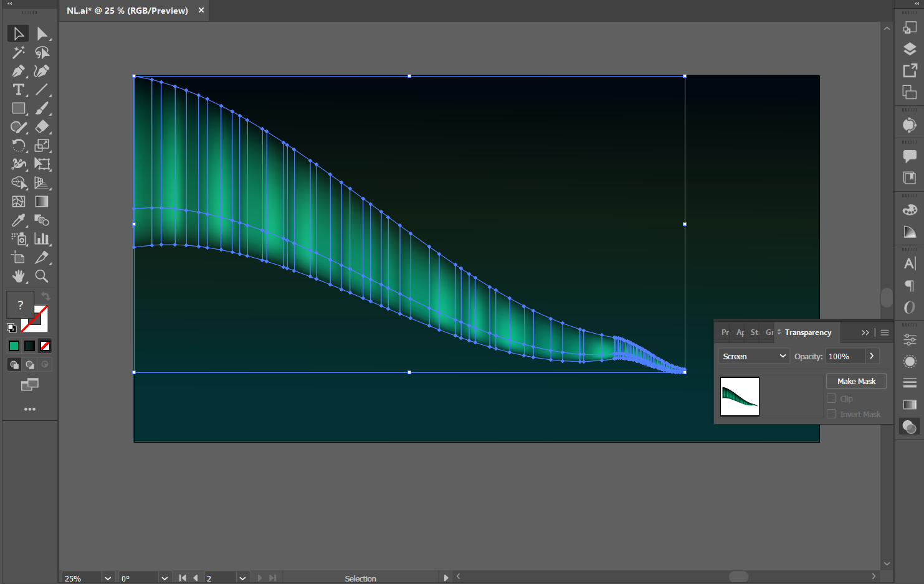Viewport: 924px width, 584px height.
Task: Choose the Eyedropper tool
Action: (18, 220)
